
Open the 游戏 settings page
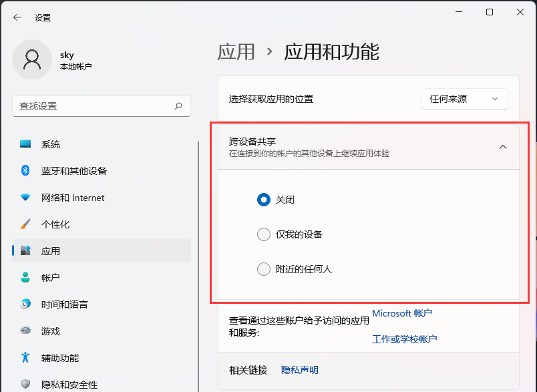[x=50, y=331]
